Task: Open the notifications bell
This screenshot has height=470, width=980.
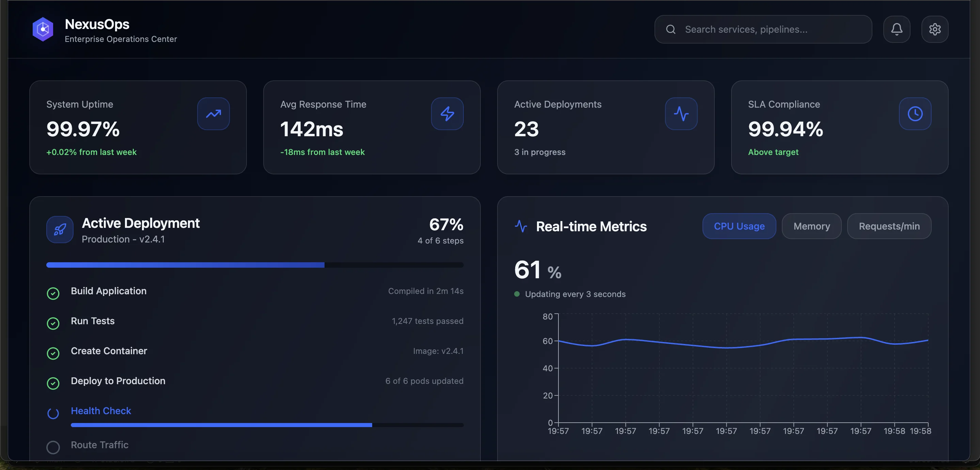Action: pyautogui.click(x=897, y=29)
